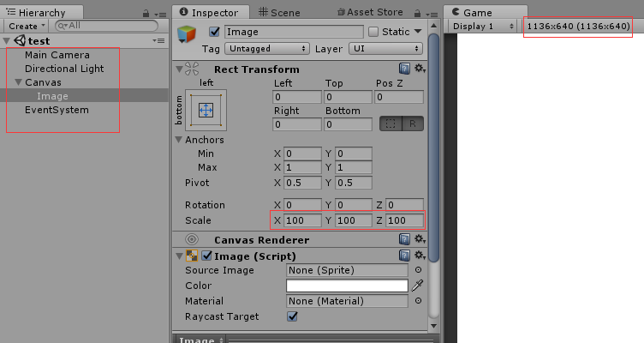Collapse the test scene in Hierarchy
Screen dimensions: 644x343
click(7, 40)
